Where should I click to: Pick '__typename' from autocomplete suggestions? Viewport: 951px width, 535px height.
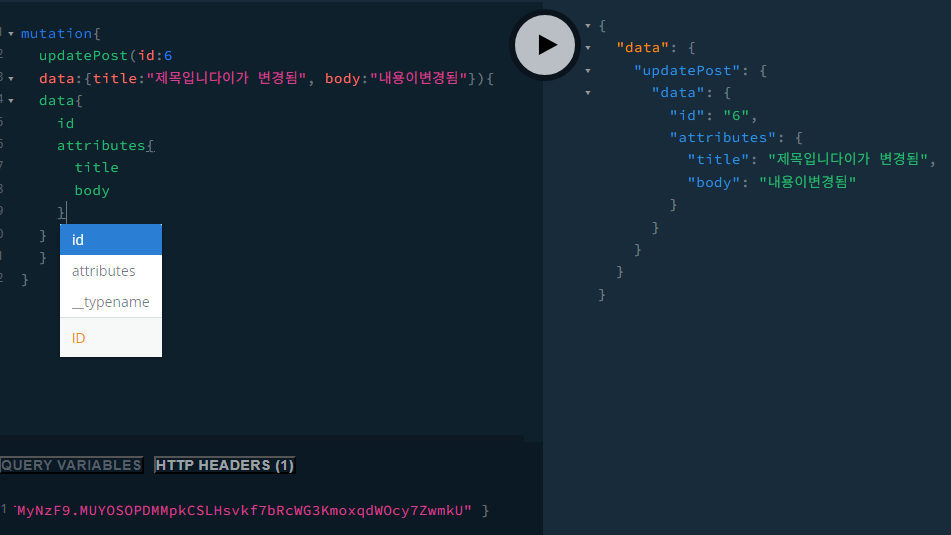[x=111, y=301]
